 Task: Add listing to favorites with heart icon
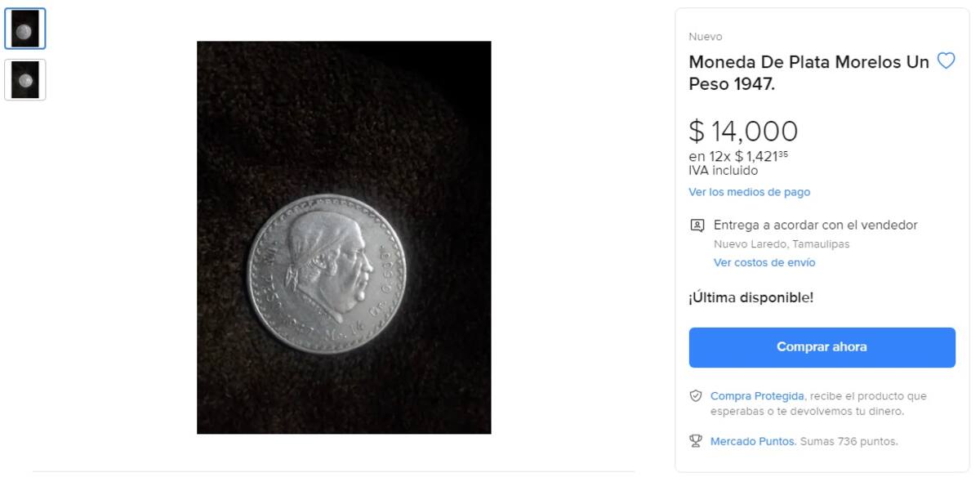(946, 60)
